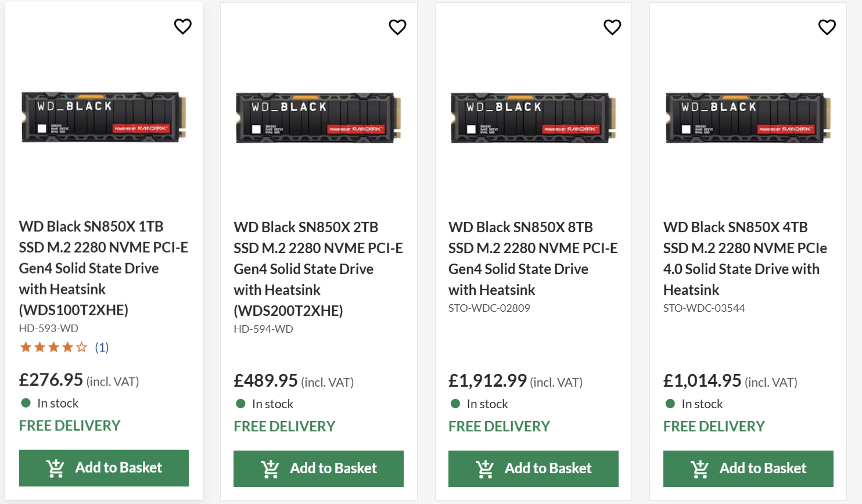Open the (1) review count link
The image size is (862, 504).
tap(102, 347)
